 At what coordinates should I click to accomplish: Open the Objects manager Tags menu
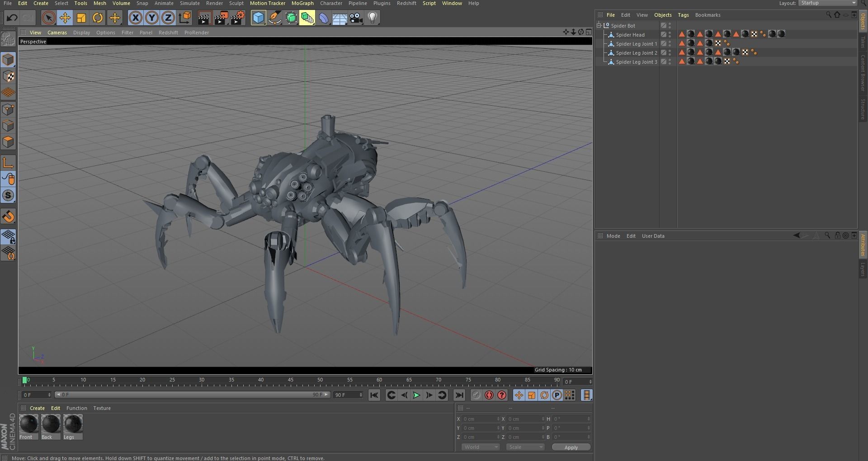click(x=683, y=15)
